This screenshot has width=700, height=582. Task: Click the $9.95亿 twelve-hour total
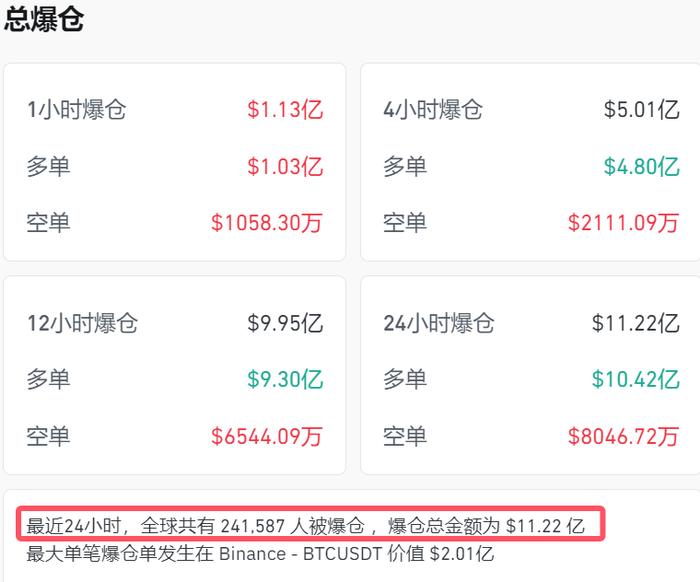285,323
